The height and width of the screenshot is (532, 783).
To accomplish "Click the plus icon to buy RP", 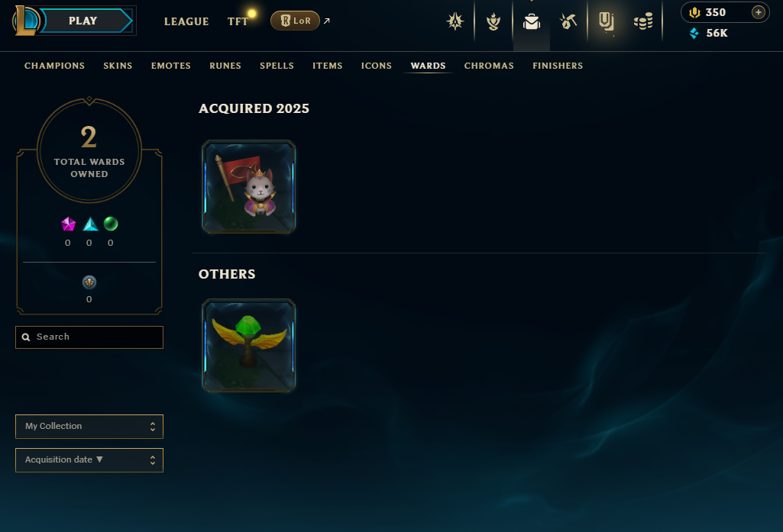I will point(758,12).
